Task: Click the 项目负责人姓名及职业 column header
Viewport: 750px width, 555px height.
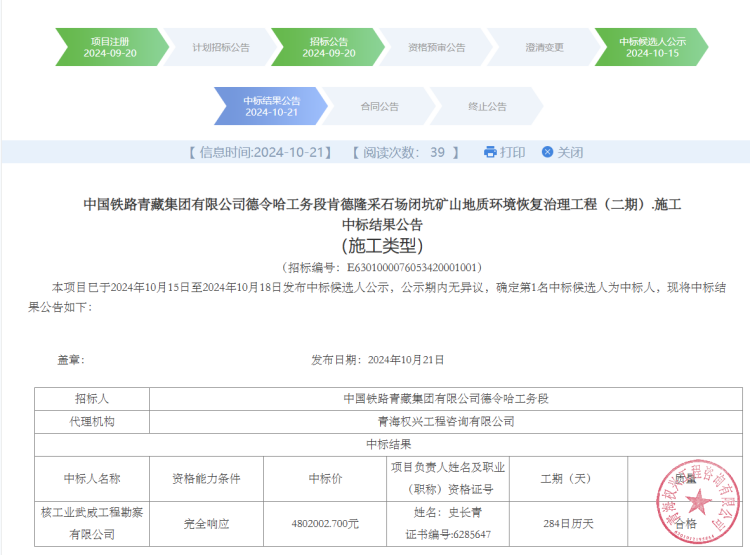Action: click(448, 478)
